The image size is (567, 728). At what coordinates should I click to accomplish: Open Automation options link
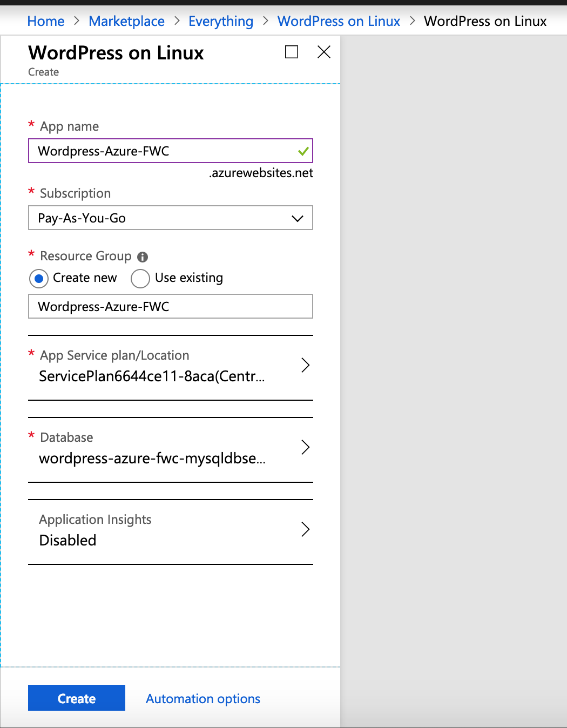coord(203,699)
